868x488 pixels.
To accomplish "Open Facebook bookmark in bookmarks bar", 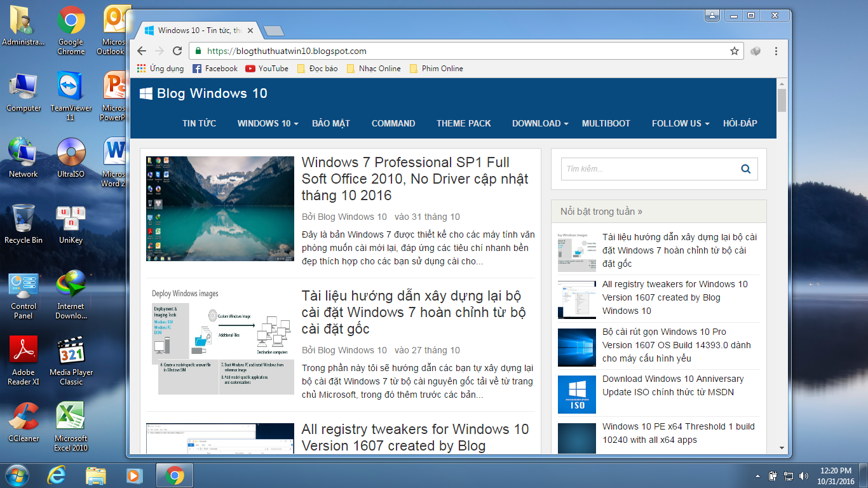I will (215, 69).
